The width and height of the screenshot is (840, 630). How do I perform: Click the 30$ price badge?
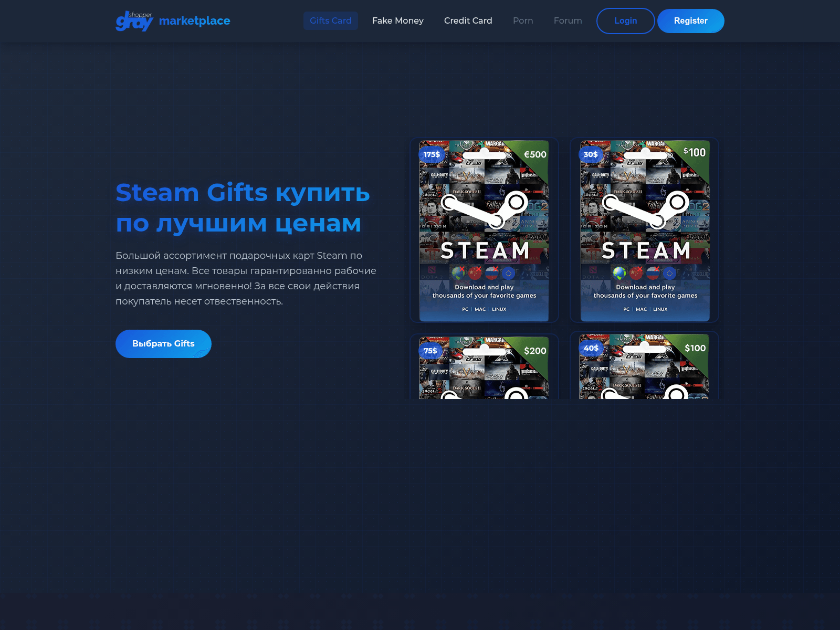591,154
